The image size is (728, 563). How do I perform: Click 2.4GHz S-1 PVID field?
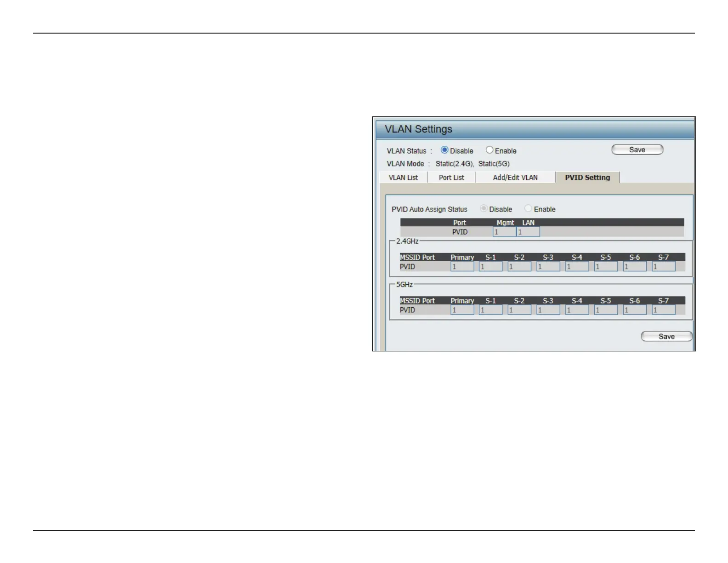(490, 266)
